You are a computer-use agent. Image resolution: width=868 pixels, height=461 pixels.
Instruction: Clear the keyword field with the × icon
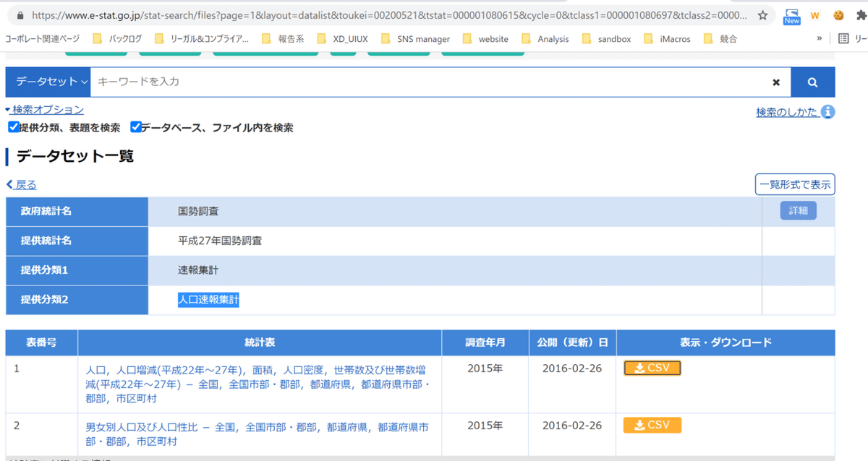[776, 82]
